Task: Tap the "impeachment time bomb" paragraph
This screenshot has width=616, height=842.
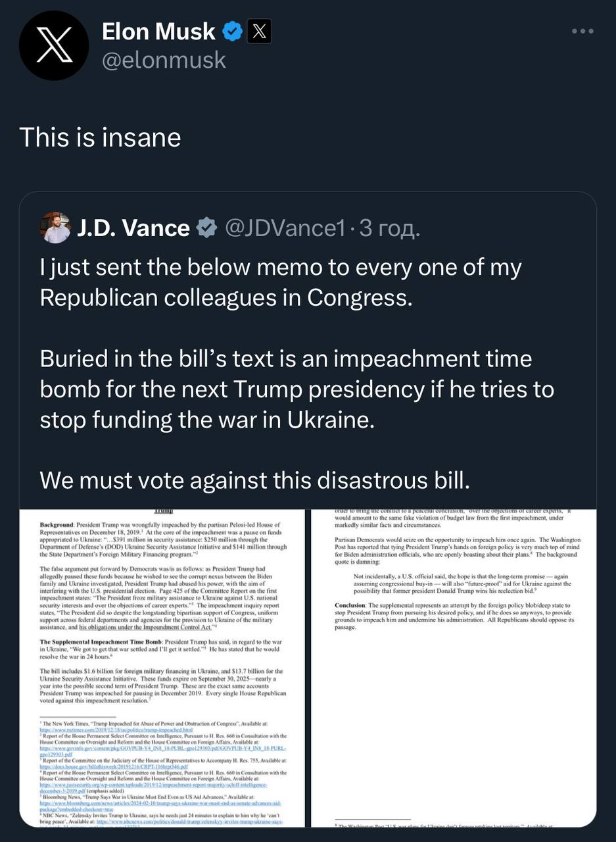Action: pos(296,389)
